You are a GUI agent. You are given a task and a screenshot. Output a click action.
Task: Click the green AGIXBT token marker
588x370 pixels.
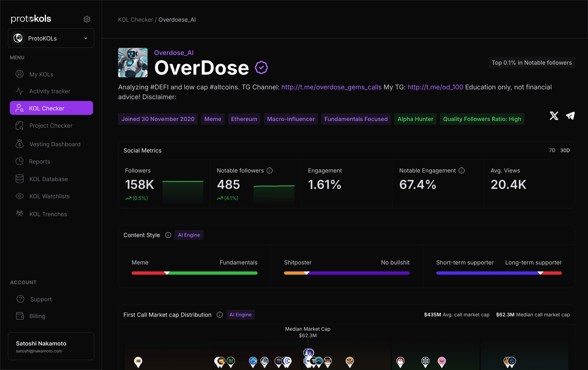pyautogui.click(x=231, y=362)
